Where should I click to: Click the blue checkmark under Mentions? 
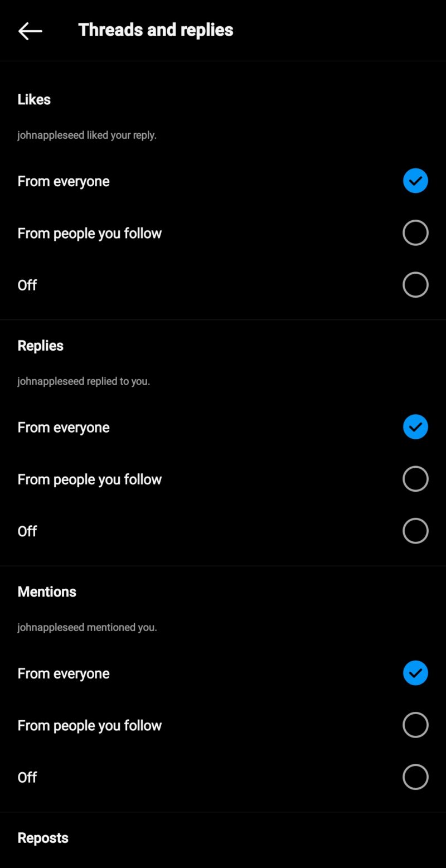(x=415, y=673)
